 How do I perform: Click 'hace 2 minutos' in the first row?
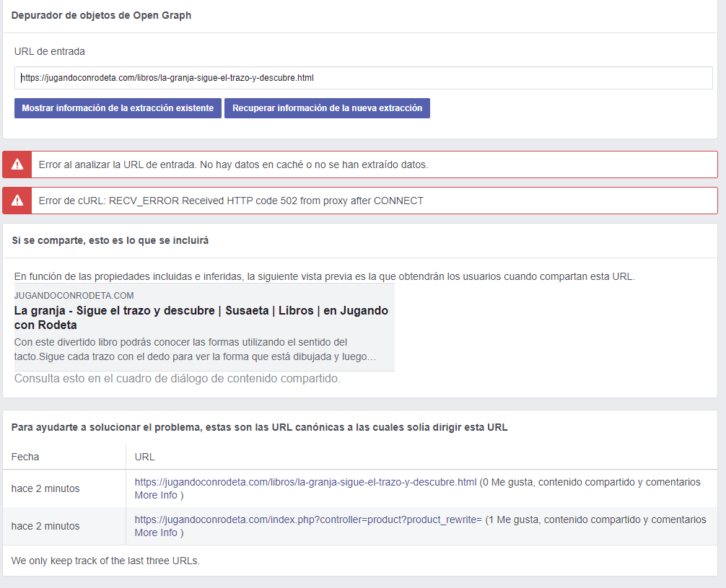tap(45, 488)
